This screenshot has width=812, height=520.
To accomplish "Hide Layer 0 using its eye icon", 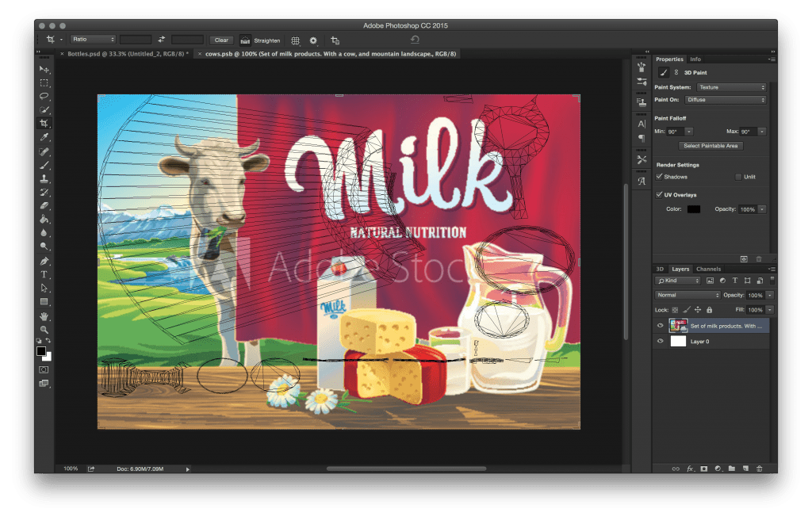I will click(x=660, y=341).
